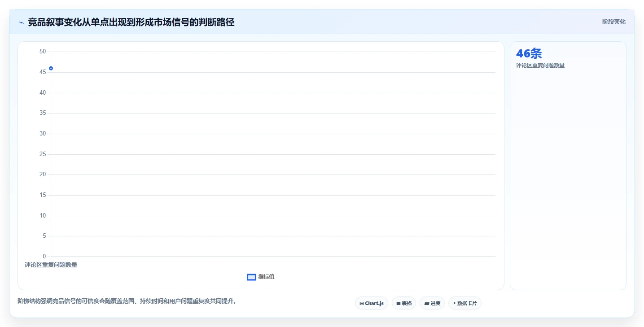
Task: Click the 阶段变化 label in header
Action: pos(613,22)
